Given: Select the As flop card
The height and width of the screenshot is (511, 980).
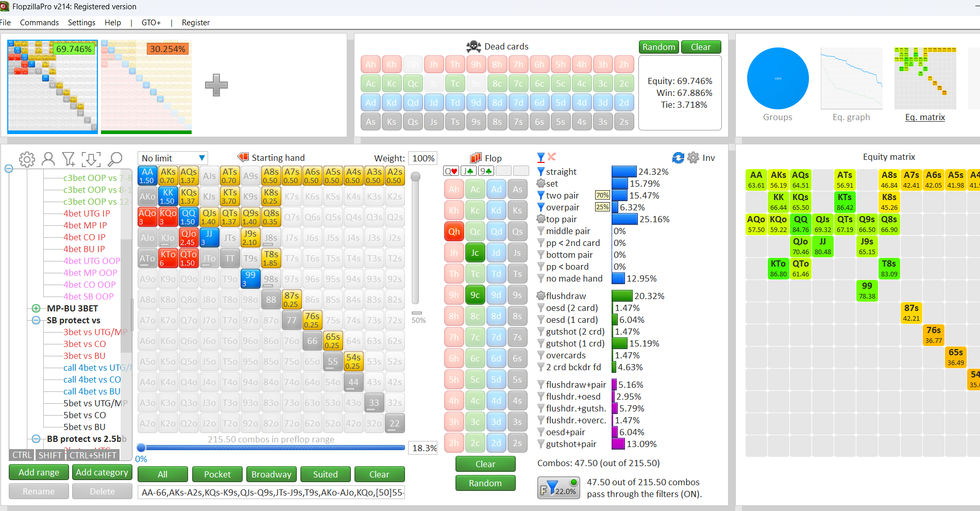Looking at the screenshot, I should tap(517, 189).
